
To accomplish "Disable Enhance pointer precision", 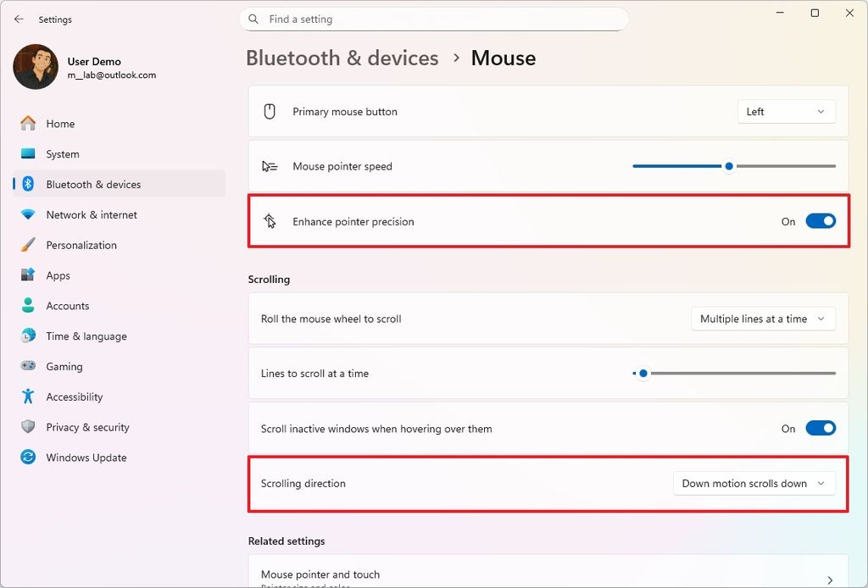I will [x=820, y=220].
